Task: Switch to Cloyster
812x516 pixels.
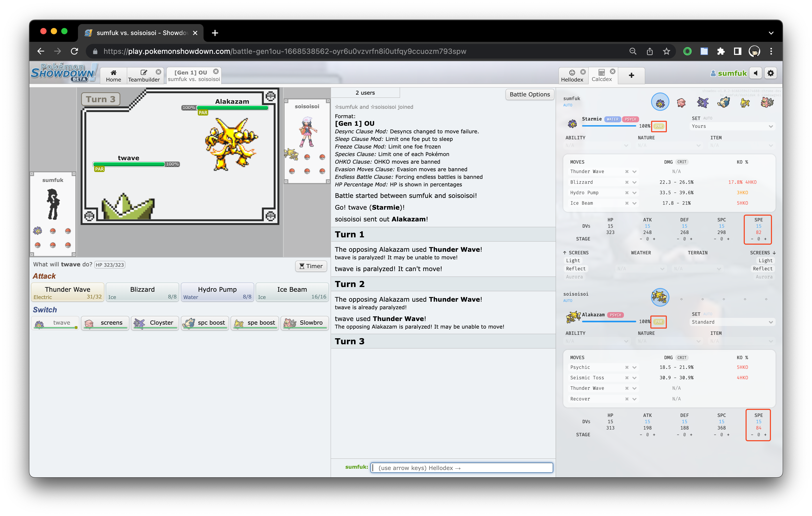Action: [155, 323]
